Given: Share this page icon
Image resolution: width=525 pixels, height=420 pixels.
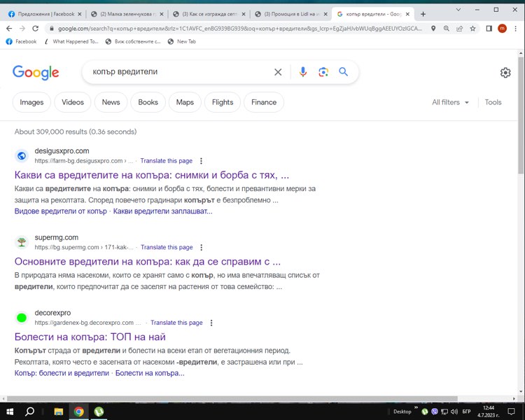Looking at the screenshot, I should point(459,29).
